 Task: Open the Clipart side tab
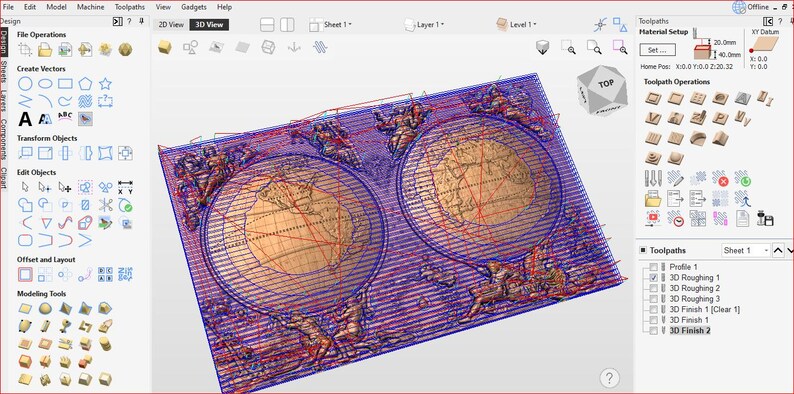(x=4, y=177)
